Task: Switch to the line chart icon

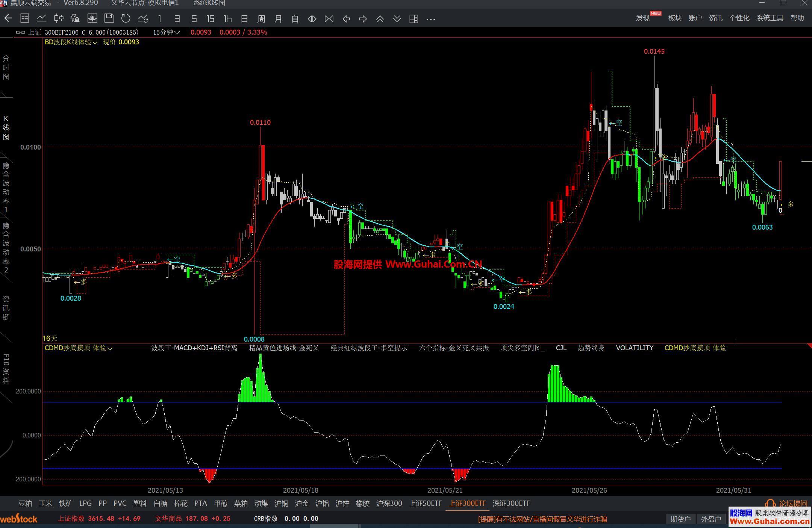Action: point(41,18)
